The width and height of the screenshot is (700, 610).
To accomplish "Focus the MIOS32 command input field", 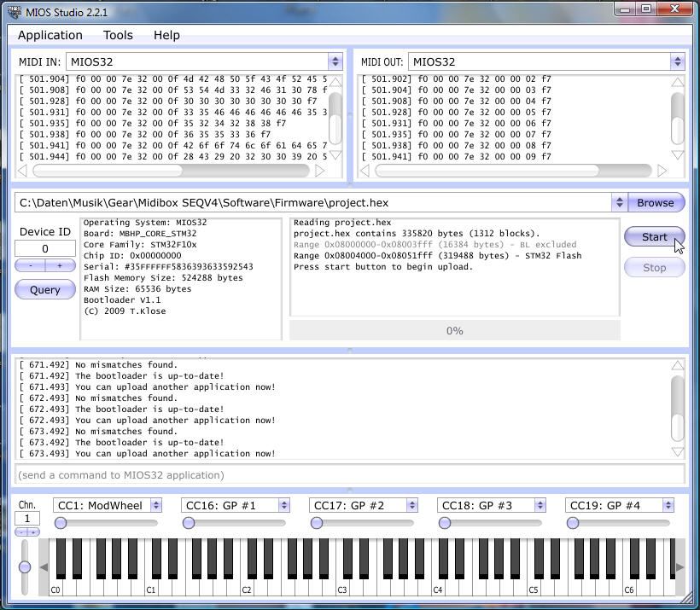I will click(350, 475).
